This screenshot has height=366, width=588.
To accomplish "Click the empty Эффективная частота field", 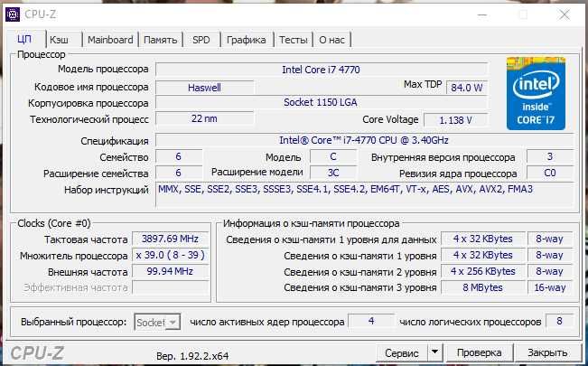I will pyautogui.click(x=171, y=287).
